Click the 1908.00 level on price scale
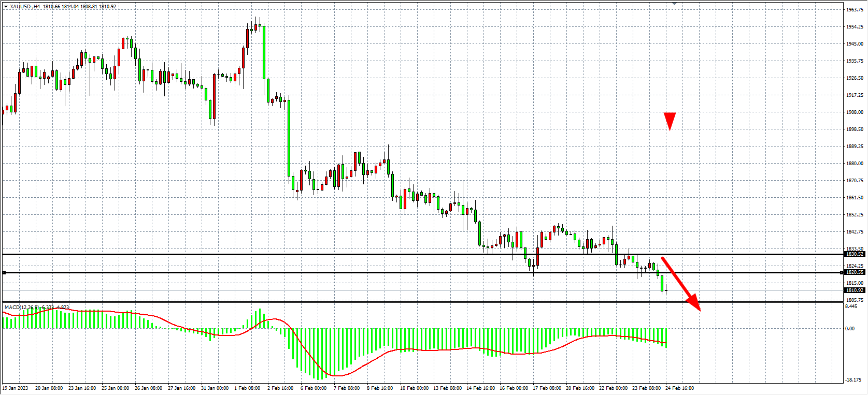The image size is (868, 395). click(x=855, y=112)
